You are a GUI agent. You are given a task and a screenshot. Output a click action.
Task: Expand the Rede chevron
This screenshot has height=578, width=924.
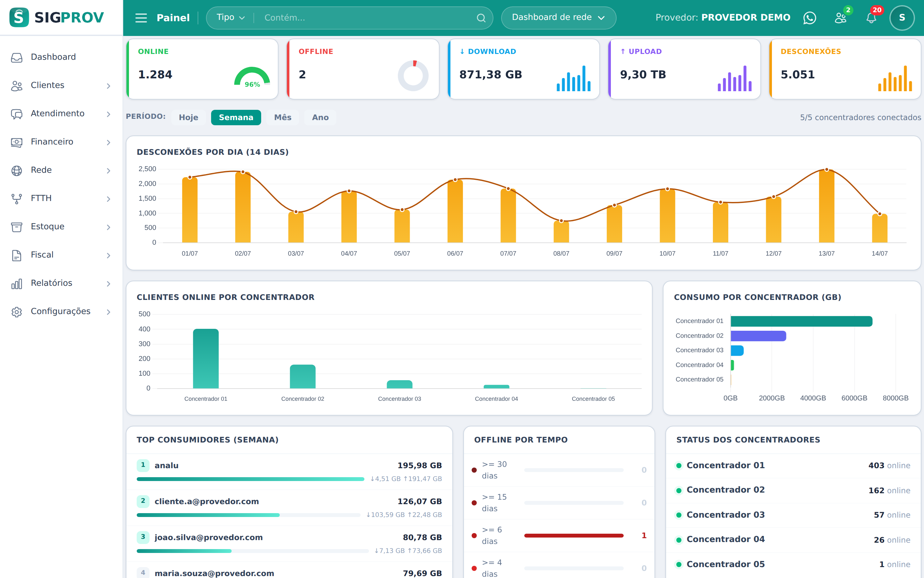click(108, 171)
